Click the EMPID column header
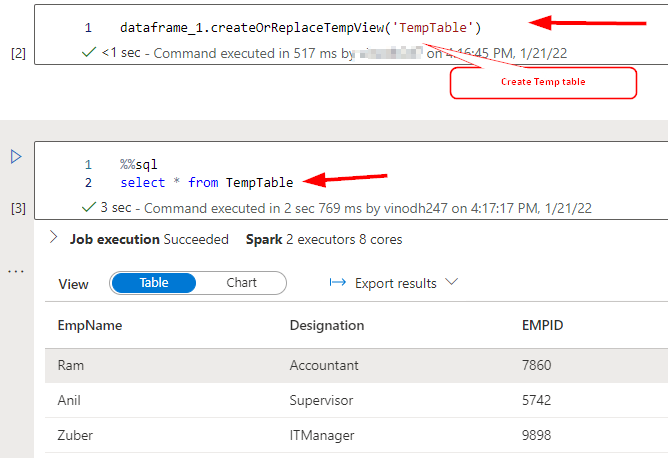Image resolution: width=668 pixels, height=458 pixels. point(543,325)
